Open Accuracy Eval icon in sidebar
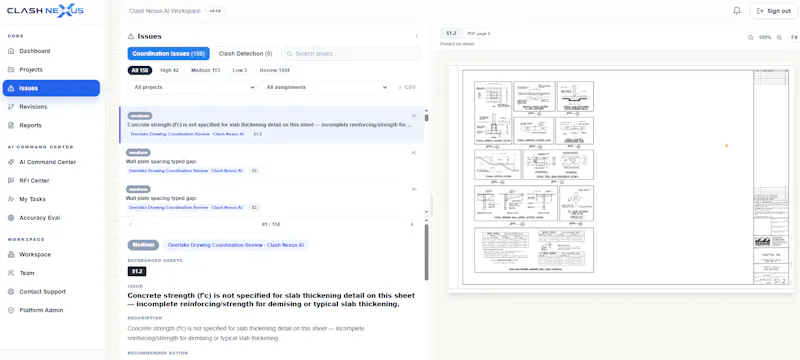 click(x=11, y=218)
